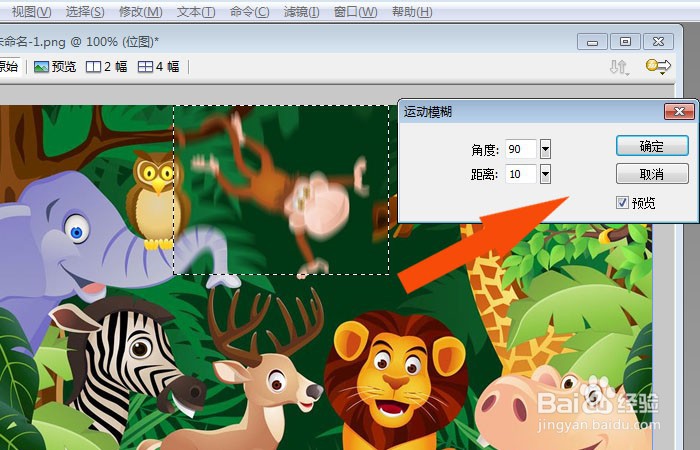Screen dimensions: 700x450
Task: Open the 滤镜(I) menu
Action: click(x=301, y=11)
